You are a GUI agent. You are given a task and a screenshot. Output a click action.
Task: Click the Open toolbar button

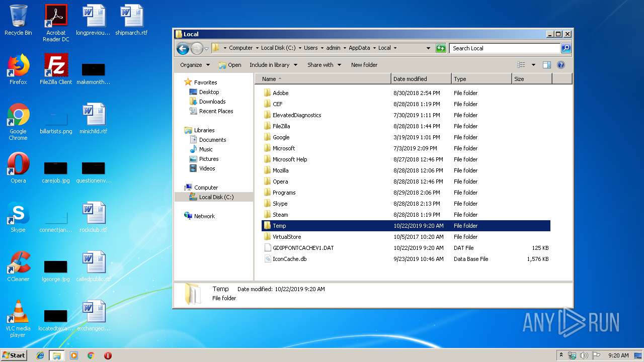(x=230, y=65)
